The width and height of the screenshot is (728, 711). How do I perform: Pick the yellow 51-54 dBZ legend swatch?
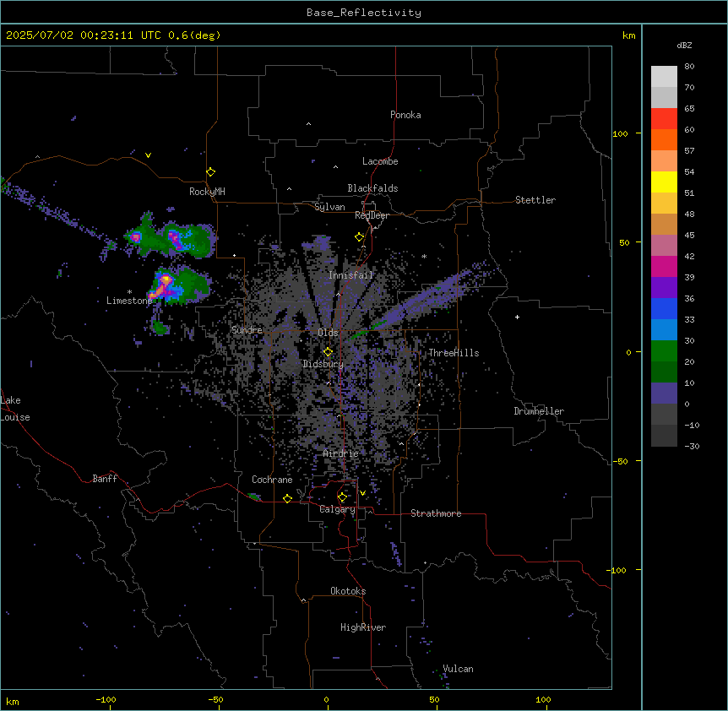(x=664, y=182)
